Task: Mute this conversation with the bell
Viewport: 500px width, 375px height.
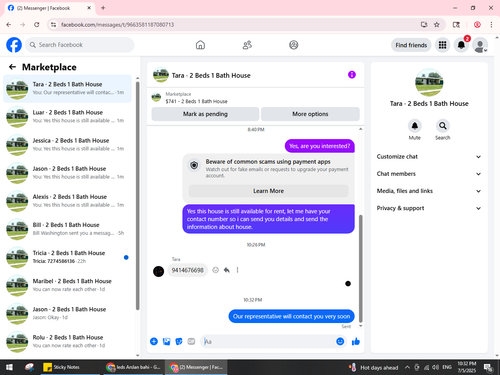Action: [415, 126]
